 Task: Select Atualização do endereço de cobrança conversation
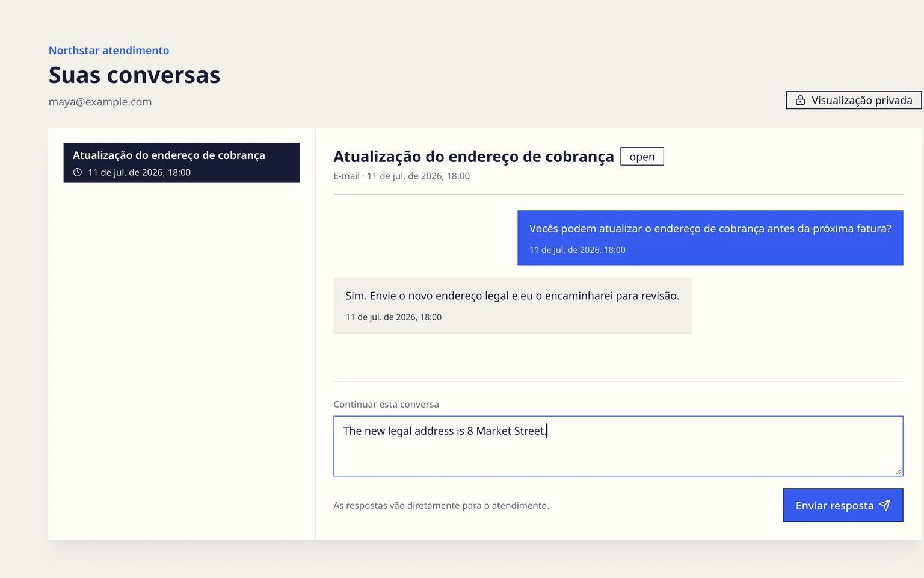[x=181, y=163]
